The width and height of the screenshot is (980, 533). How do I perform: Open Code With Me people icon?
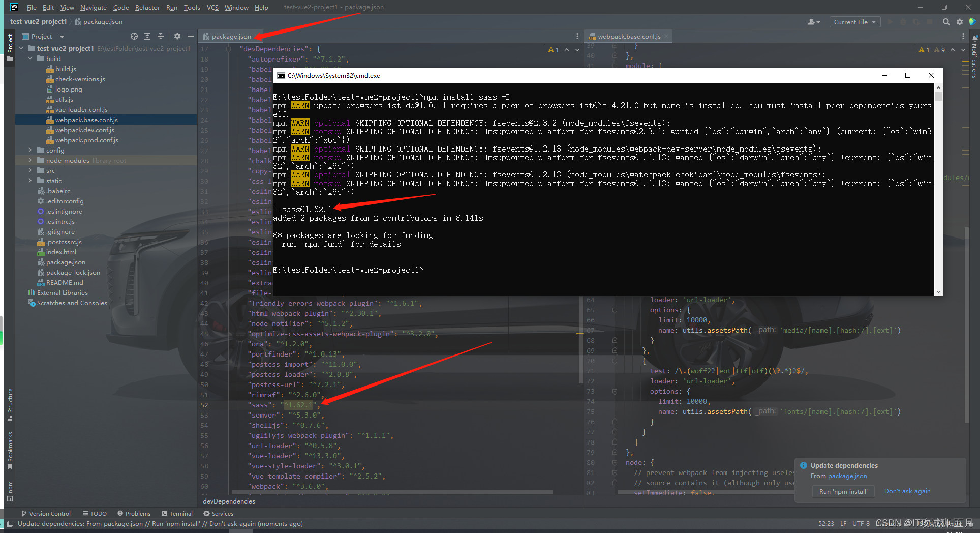(x=813, y=22)
